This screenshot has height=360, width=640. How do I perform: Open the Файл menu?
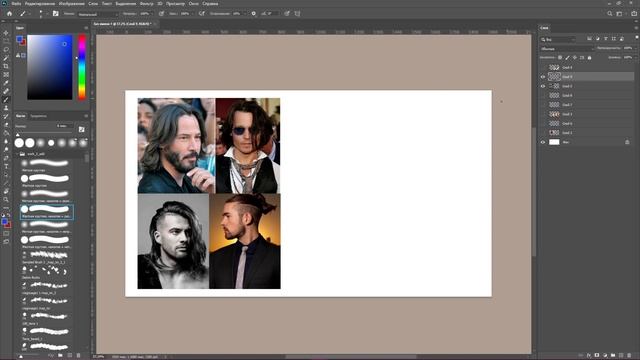coord(16,3)
